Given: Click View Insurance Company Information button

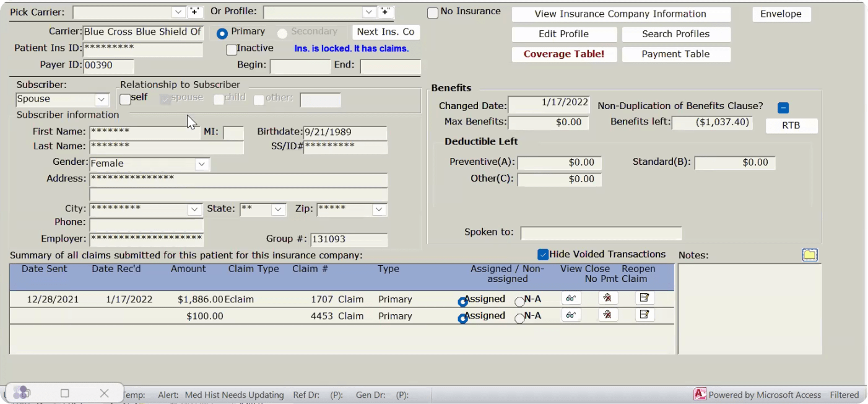Looking at the screenshot, I should (620, 14).
